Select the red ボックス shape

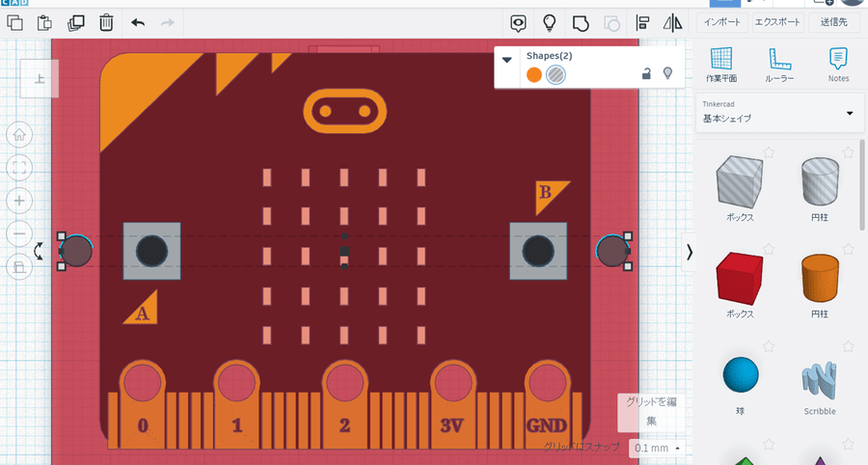click(x=740, y=279)
